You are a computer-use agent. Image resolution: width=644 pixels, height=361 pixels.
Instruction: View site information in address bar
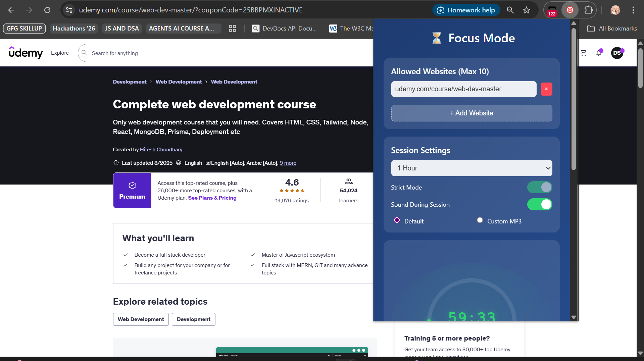pos(69,10)
